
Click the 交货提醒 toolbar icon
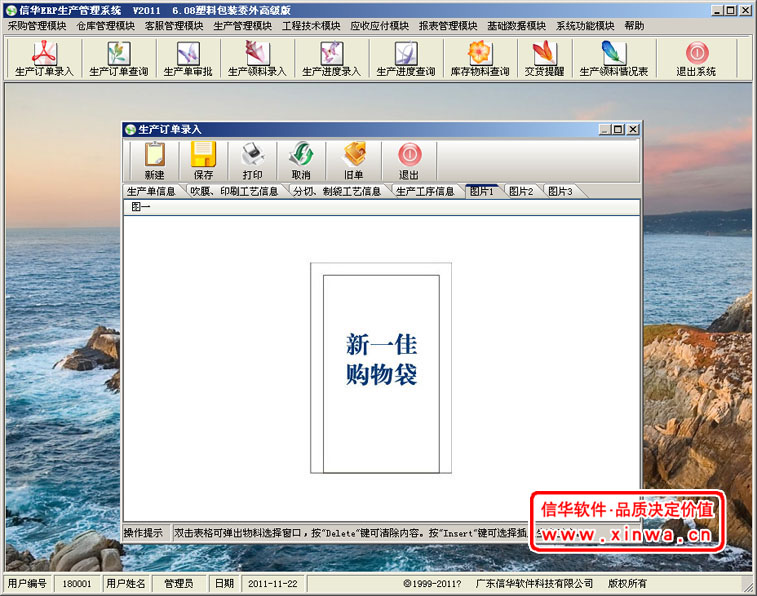[543, 59]
